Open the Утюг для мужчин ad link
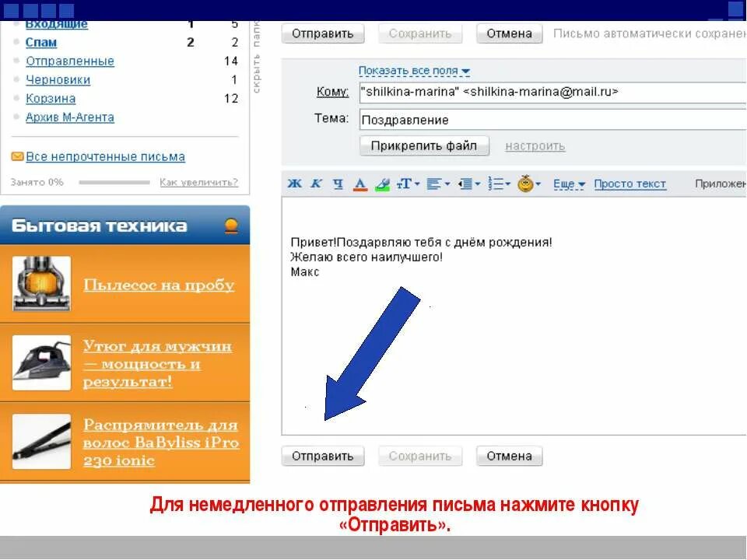Screen dimensions: 747x560 [x=158, y=363]
